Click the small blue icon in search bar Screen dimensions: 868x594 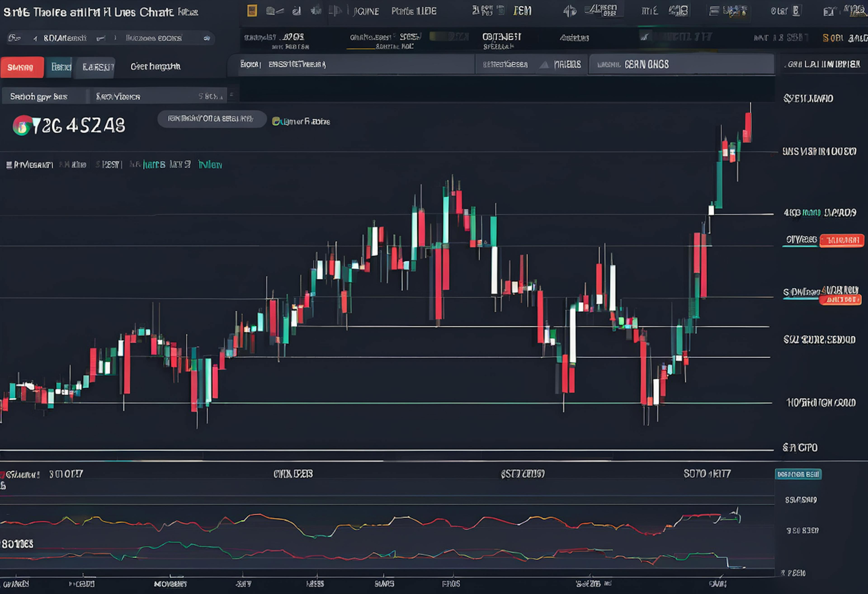[207, 38]
